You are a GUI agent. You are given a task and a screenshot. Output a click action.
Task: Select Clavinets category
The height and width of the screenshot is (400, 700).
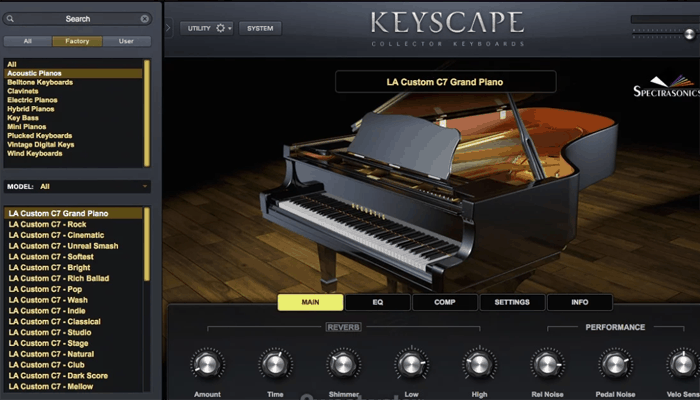(x=74, y=91)
